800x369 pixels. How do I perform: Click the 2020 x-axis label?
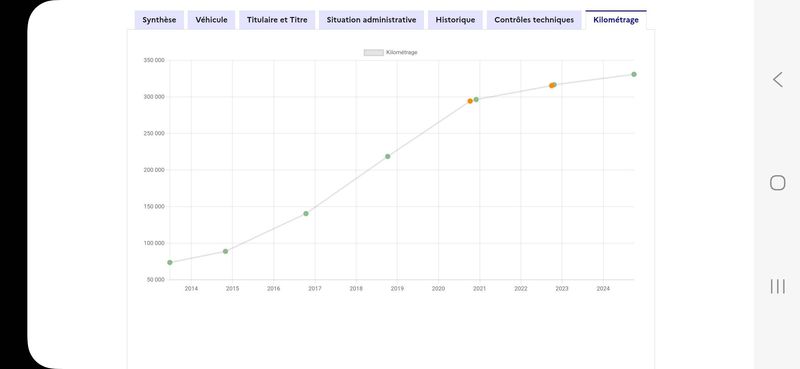(x=438, y=289)
